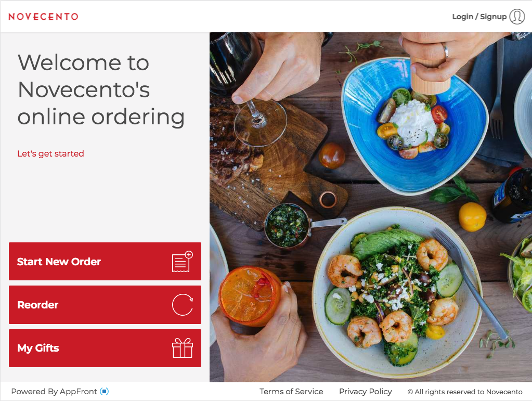
Task: Click the Let's get started text
Action: coord(50,153)
